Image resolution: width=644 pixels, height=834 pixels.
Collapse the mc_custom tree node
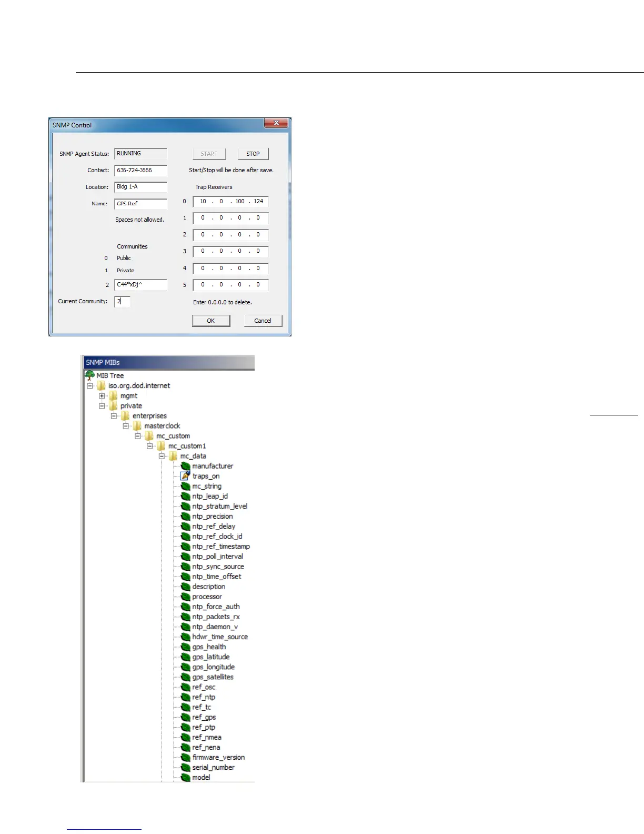click(x=138, y=436)
